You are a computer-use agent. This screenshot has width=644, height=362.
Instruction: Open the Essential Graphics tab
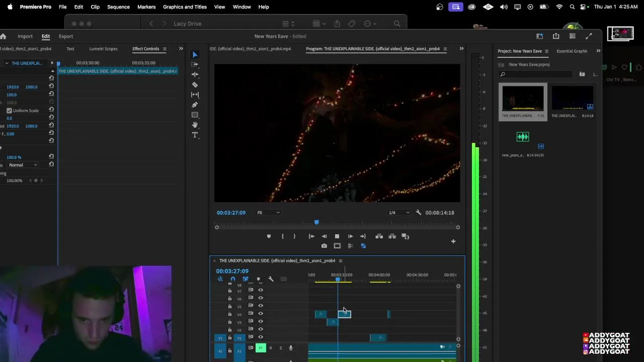572,51
